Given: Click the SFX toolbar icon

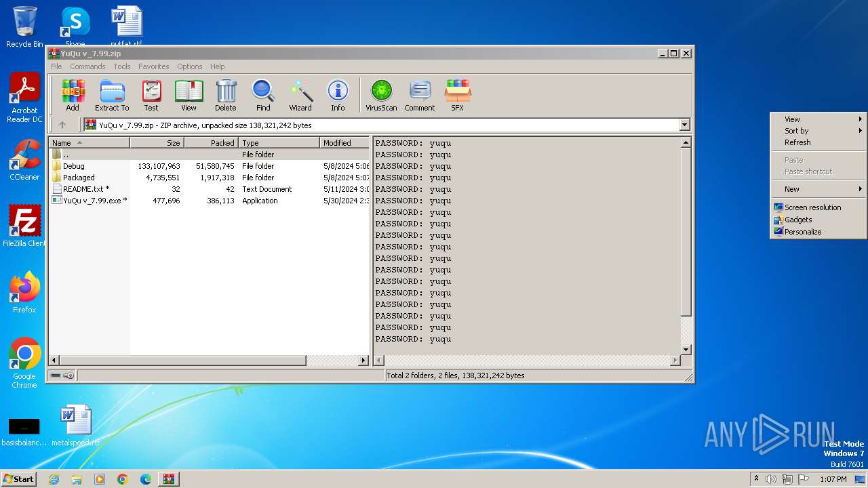Looking at the screenshot, I should [458, 95].
